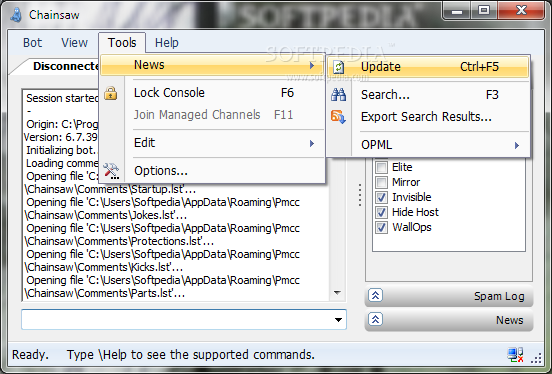The height and width of the screenshot is (374, 552).
Task: Click the Spam Log panel header
Action: pyautogui.click(x=449, y=296)
